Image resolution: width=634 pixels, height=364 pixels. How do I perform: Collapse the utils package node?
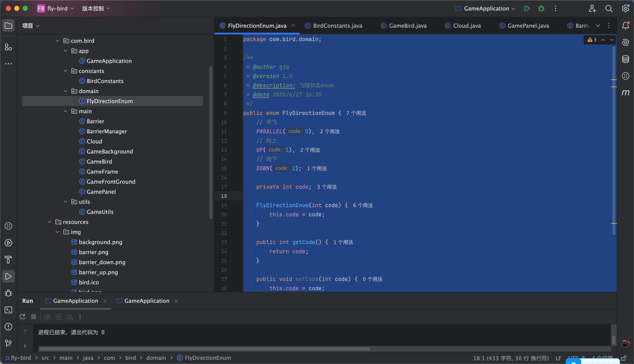click(x=65, y=201)
